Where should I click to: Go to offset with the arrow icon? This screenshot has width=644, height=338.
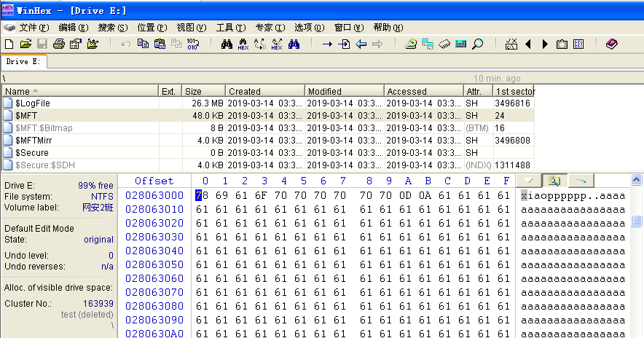pos(327,44)
